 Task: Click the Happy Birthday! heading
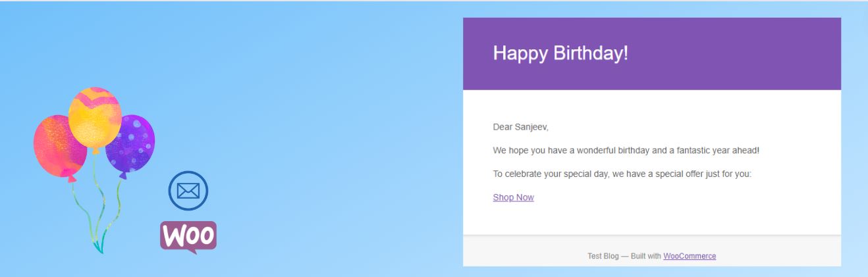(x=560, y=53)
